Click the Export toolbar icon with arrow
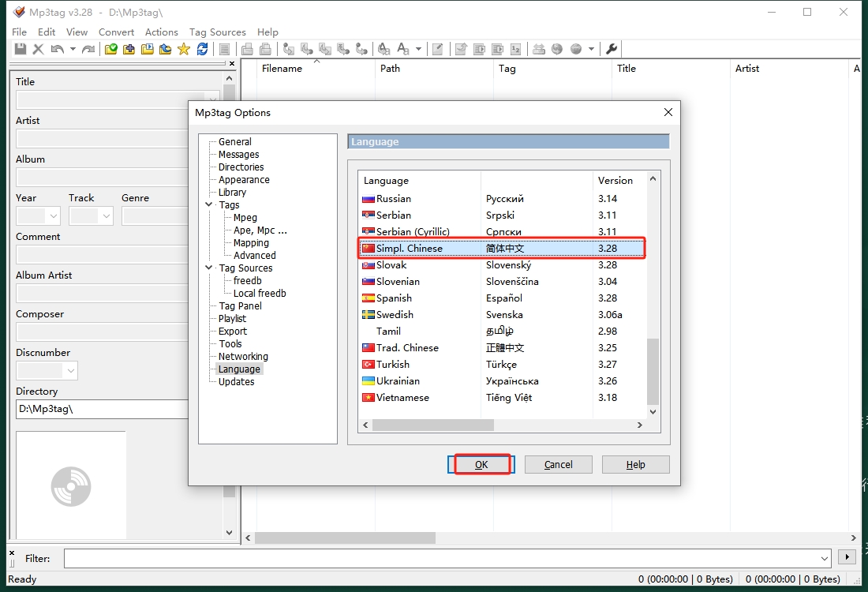Viewport: 868px width, 592px height. pyautogui.click(x=461, y=49)
